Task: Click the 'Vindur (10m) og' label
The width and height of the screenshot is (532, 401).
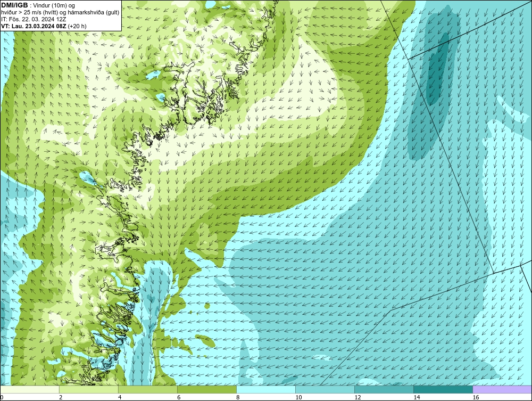Action: [x=55, y=5]
